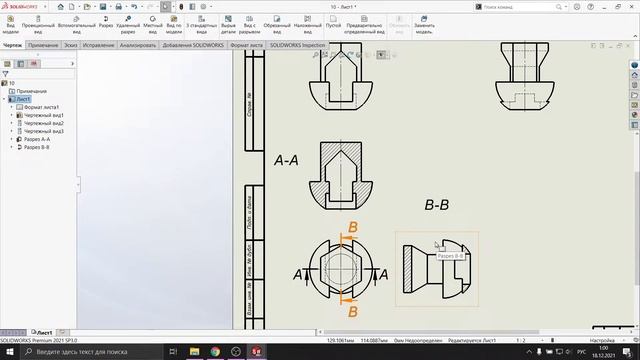Click the Select cursor tool in the top toolbar
Screen dimensions: 640x360
click(x=165, y=7)
